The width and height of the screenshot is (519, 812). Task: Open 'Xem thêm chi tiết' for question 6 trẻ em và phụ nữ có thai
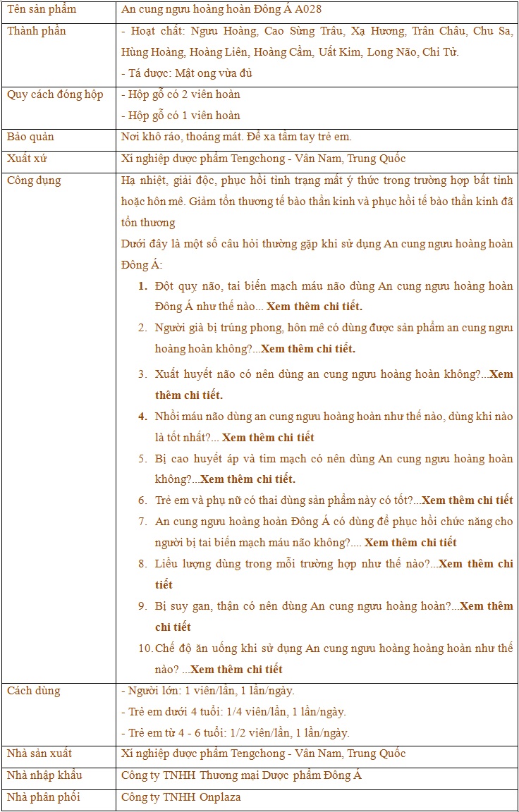[x=468, y=500]
